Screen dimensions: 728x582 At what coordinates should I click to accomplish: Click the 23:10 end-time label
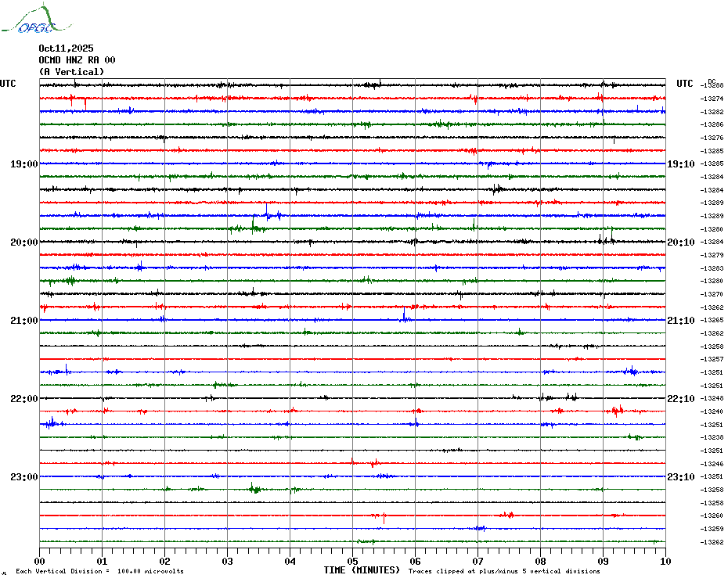click(681, 477)
